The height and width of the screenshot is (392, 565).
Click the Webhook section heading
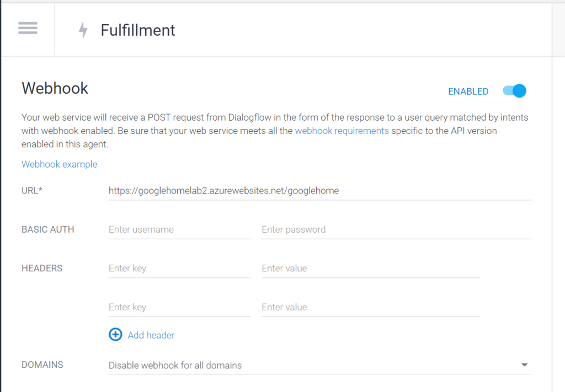point(55,88)
